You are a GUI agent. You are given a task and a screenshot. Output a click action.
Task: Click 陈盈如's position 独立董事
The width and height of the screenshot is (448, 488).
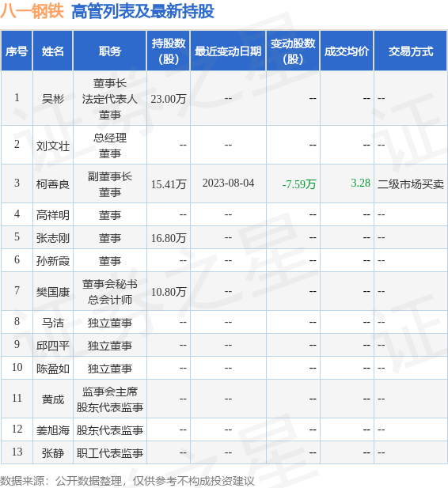coord(110,369)
